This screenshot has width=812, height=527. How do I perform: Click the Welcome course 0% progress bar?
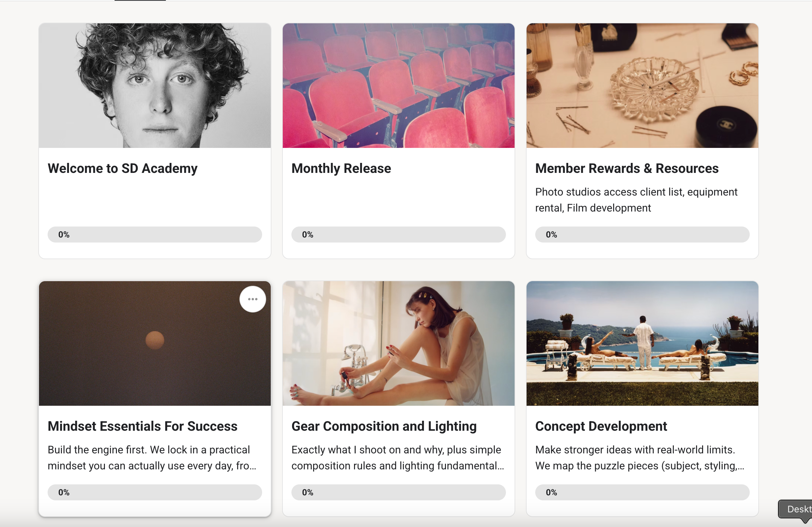pyautogui.click(x=155, y=235)
